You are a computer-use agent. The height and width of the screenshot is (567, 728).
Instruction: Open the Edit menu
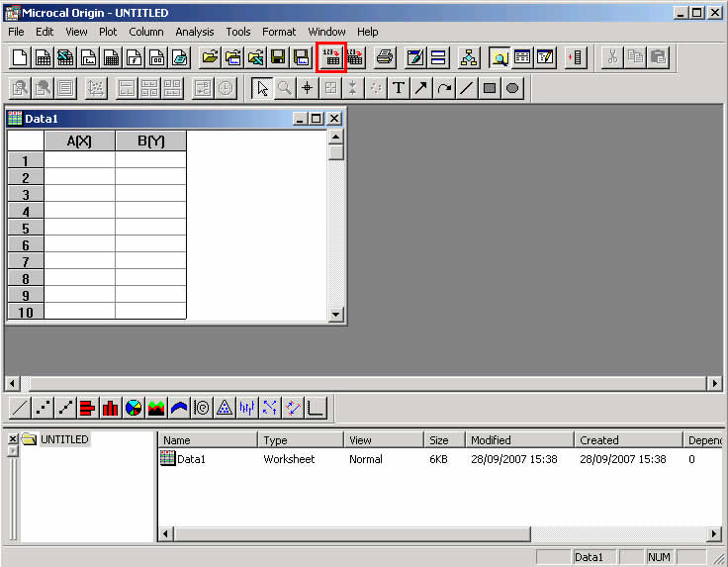coord(45,32)
